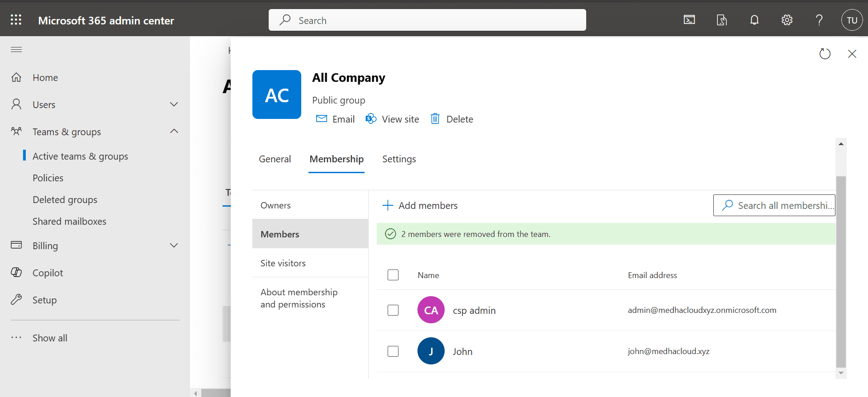Refresh the All Company panel
The height and width of the screenshot is (397, 868).
tap(825, 54)
